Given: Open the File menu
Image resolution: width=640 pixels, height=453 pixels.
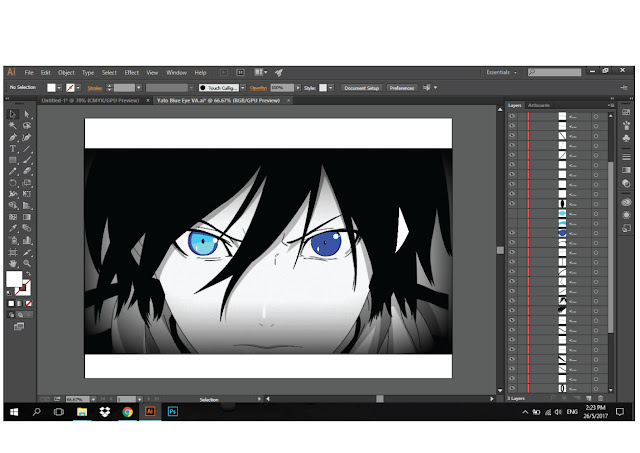Looking at the screenshot, I should click(x=29, y=73).
